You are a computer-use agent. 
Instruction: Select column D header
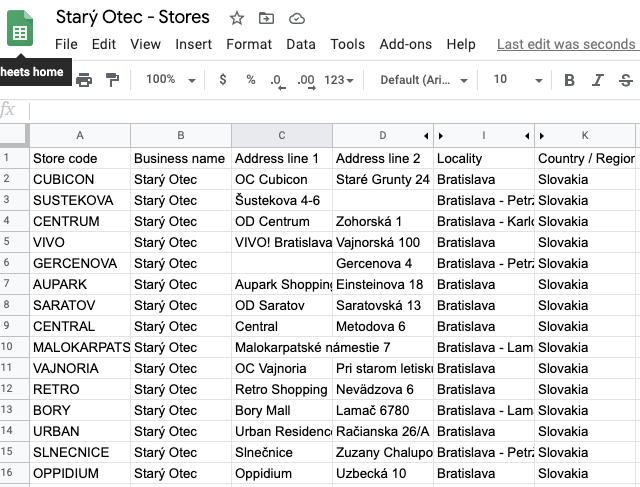click(x=382, y=136)
